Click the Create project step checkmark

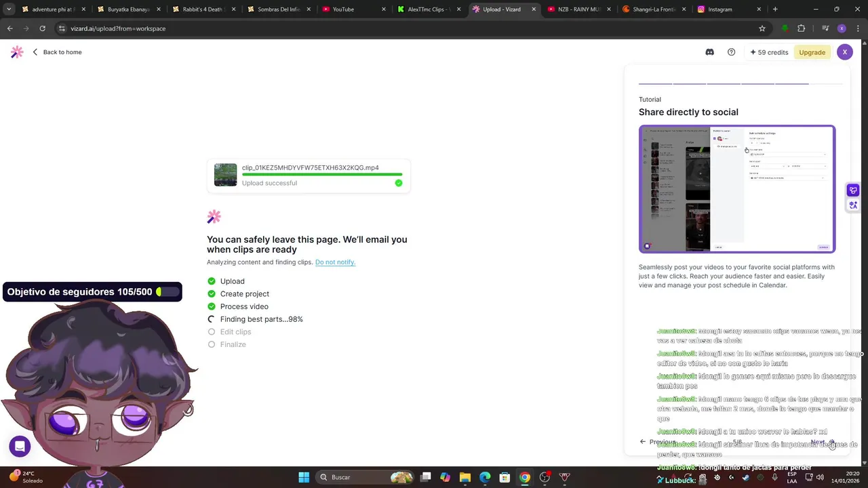pos(212,294)
